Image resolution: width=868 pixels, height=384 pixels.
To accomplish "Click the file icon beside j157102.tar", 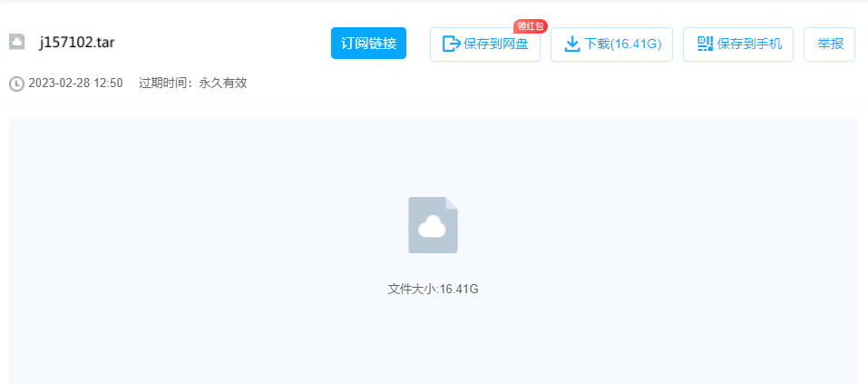I will tap(16, 42).
